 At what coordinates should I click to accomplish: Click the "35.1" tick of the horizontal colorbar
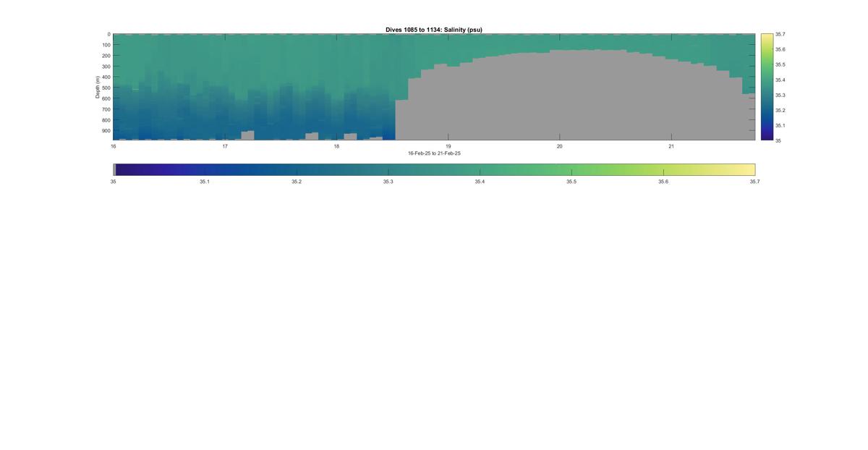point(205,182)
